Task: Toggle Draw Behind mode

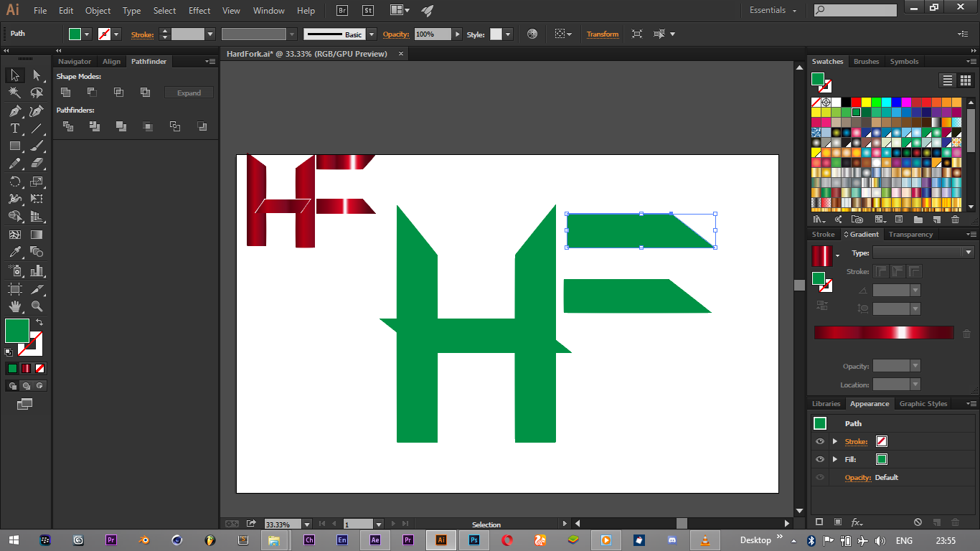Action: click(x=26, y=385)
